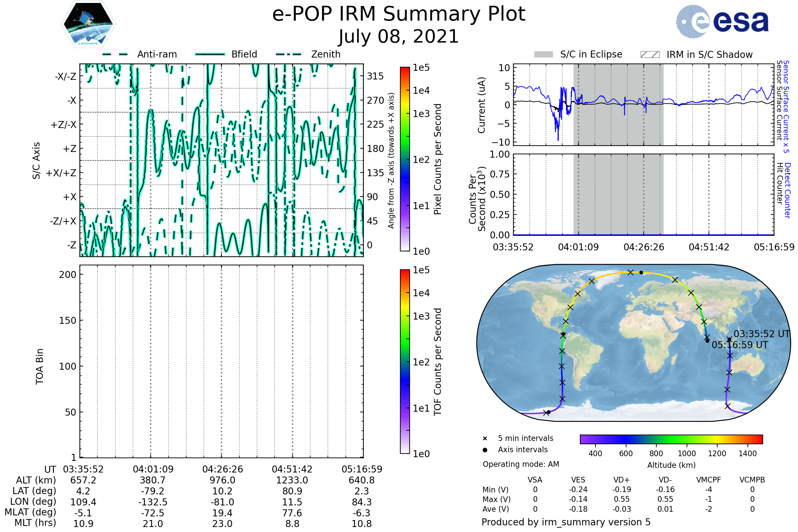This screenshot has width=798, height=532.
Task: Click the e-POP IRM Summary Plot title
Action: (399, 14)
